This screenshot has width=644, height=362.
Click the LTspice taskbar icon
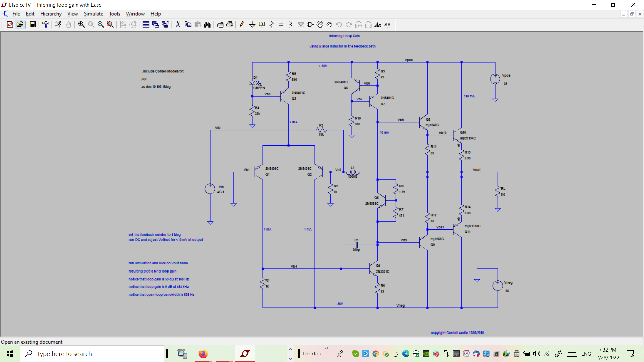pos(245,354)
